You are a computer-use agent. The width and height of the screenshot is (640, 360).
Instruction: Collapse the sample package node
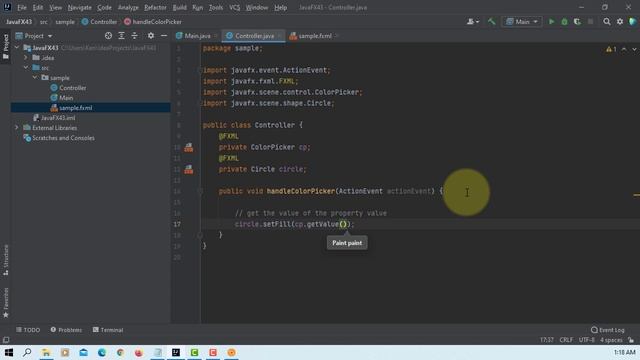(35, 78)
